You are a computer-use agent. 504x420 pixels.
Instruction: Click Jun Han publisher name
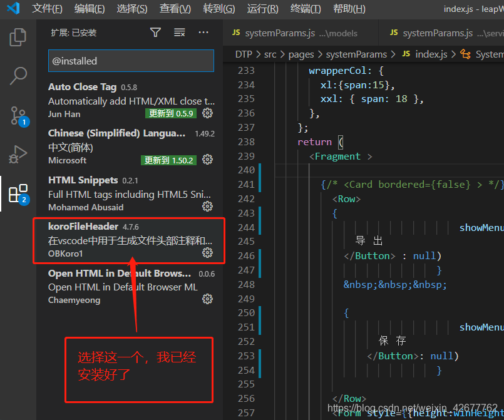pos(64,114)
